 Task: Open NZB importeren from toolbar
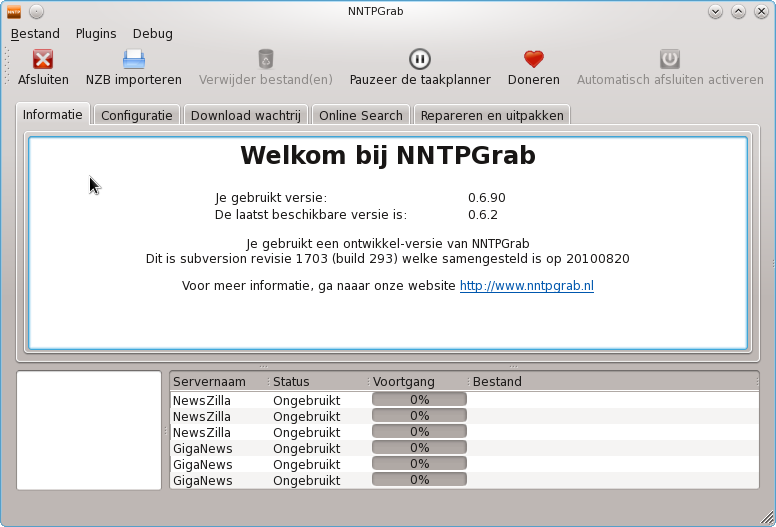point(133,60)
